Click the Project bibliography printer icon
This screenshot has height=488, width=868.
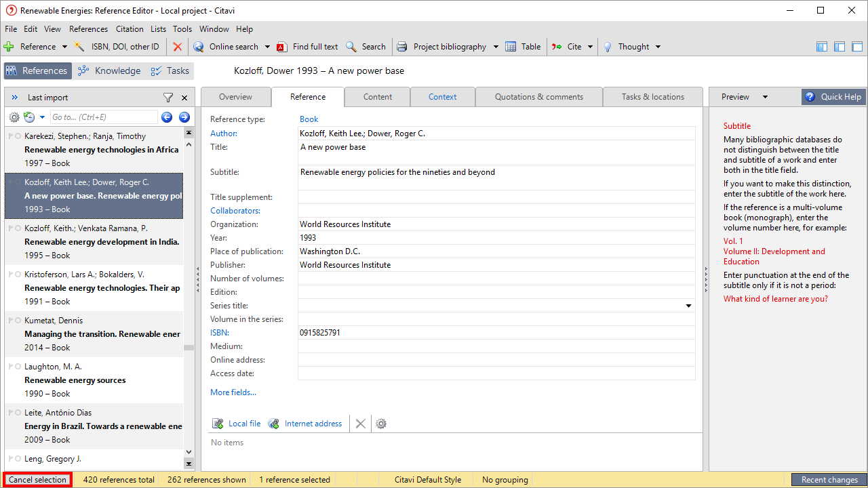[x=402, y=47]
